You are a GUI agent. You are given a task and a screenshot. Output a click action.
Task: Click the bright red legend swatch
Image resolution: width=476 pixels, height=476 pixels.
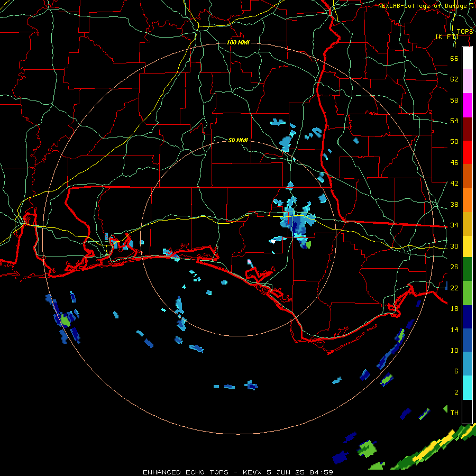click(x=467, y=152)
